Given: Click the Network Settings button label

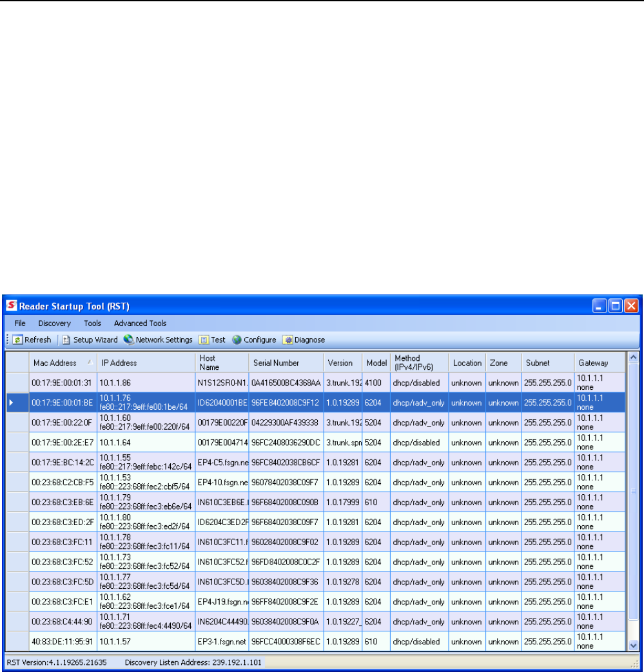Looking at the screenshot, I should click(x=164, y=340).
